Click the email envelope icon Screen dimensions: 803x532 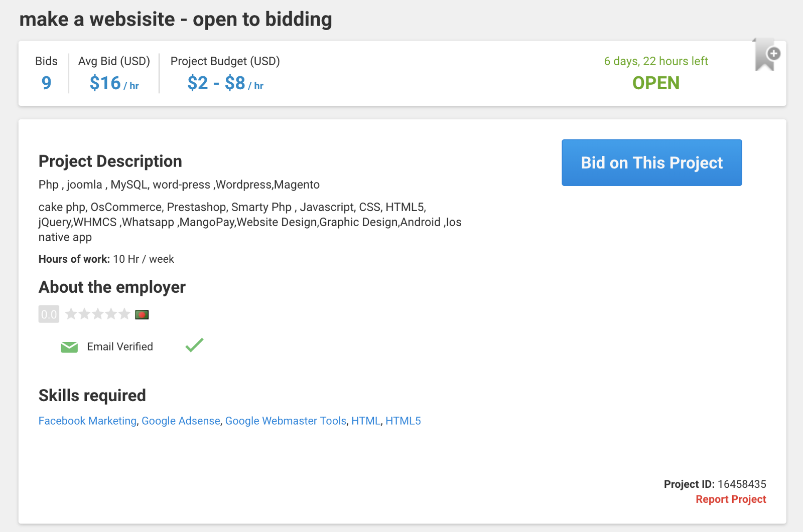tap(69, 347)
